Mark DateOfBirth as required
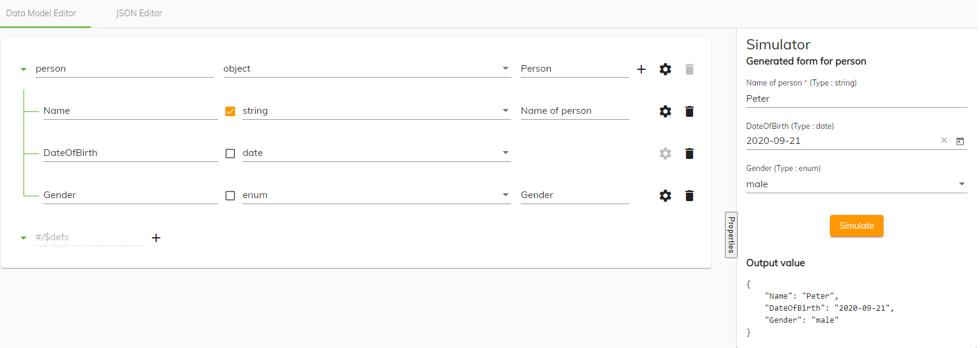Image resolution: width=980 pixels, height=348 pixels. click(x=230, y=154)
